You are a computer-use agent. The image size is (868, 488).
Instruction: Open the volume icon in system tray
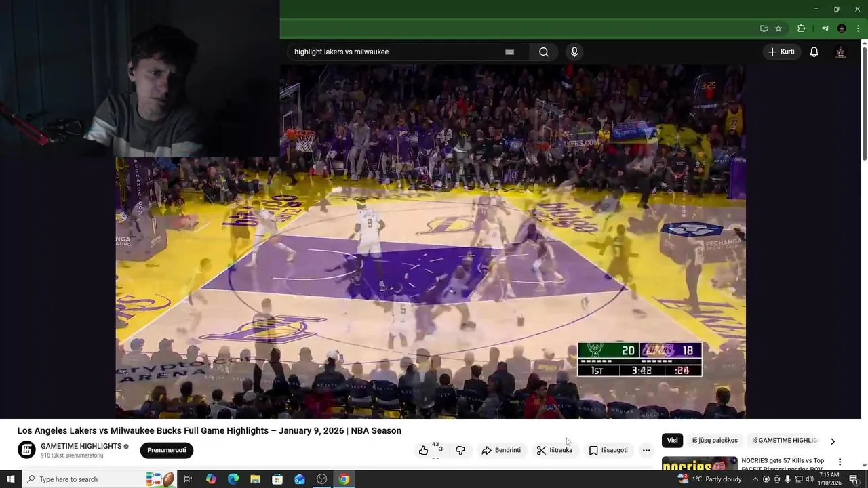point(809,479)
